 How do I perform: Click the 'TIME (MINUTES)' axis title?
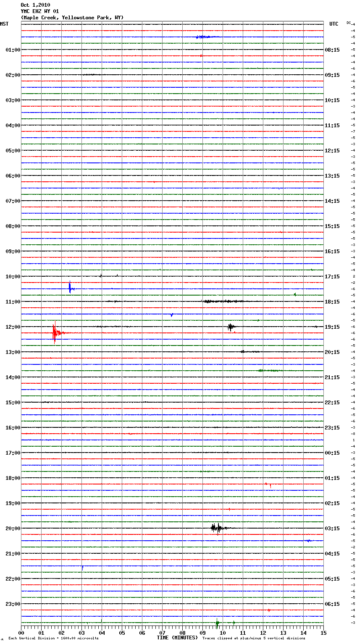coord(177,638)
